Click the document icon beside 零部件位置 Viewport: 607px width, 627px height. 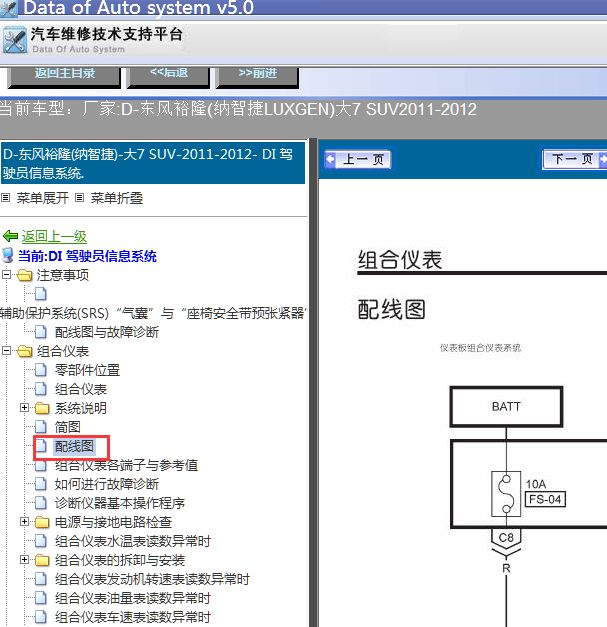pos(41,370)
